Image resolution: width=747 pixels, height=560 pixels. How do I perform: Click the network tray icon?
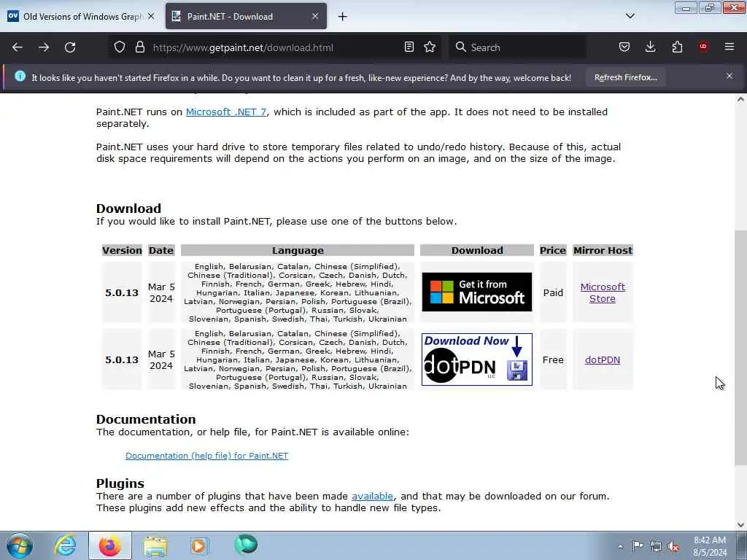coord(656,547)
